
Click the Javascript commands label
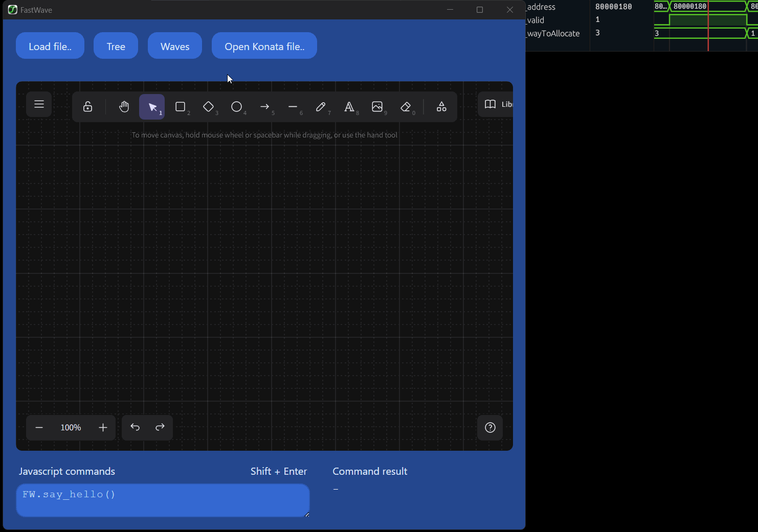click(67, 471)
